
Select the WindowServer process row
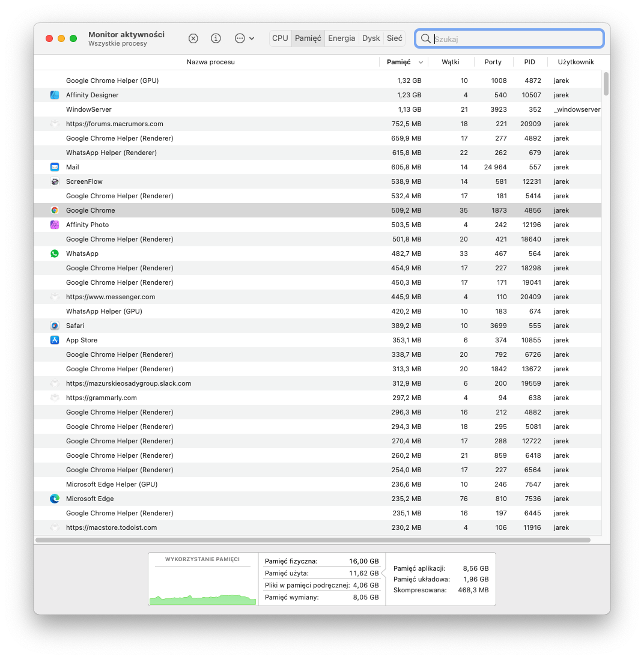[x=317, y=110]
